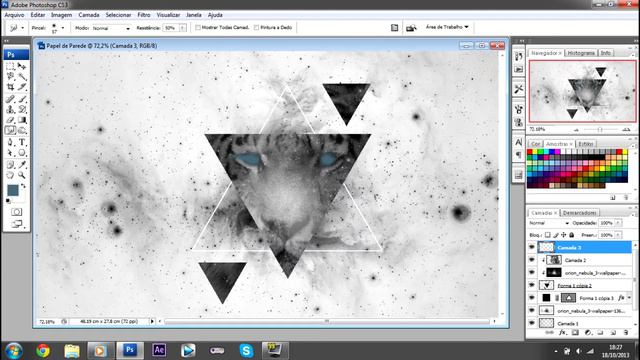640x360 pixels.
Task: Open layer blend mode Normal dropdown
Action: 549,223
